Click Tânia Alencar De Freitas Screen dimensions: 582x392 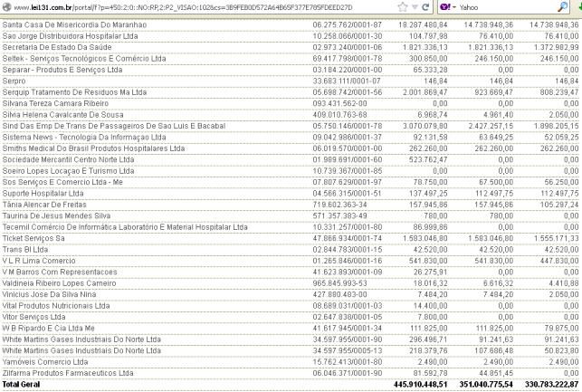coord(44,205)
